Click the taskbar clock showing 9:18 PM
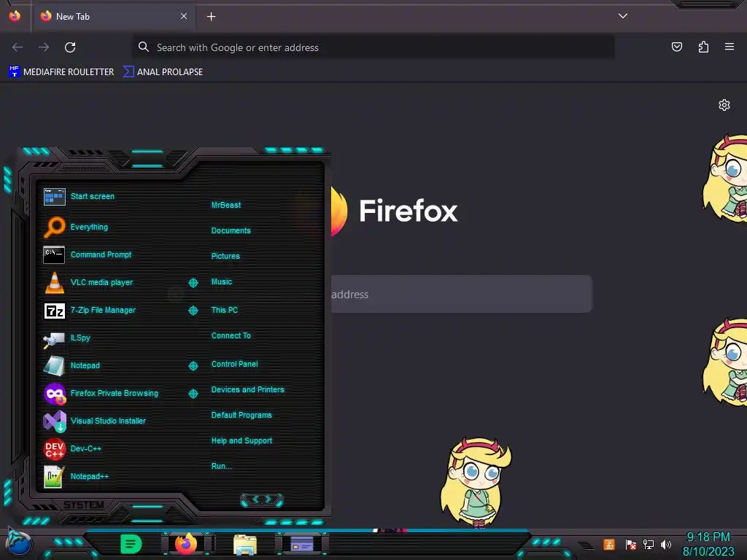This screenshot has width=747, height=560. tap(708, 544)
